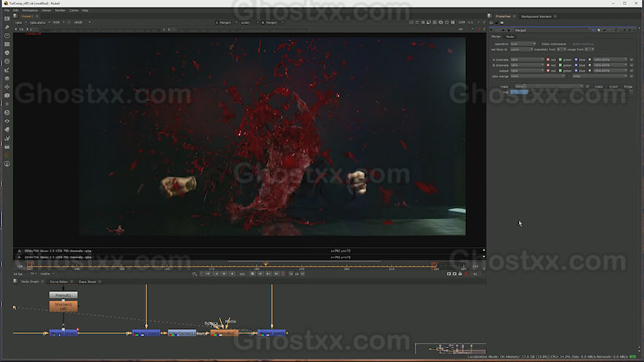Switch to the Node Graph tab
The image size is (644, 362).
[x=30, y=282]
